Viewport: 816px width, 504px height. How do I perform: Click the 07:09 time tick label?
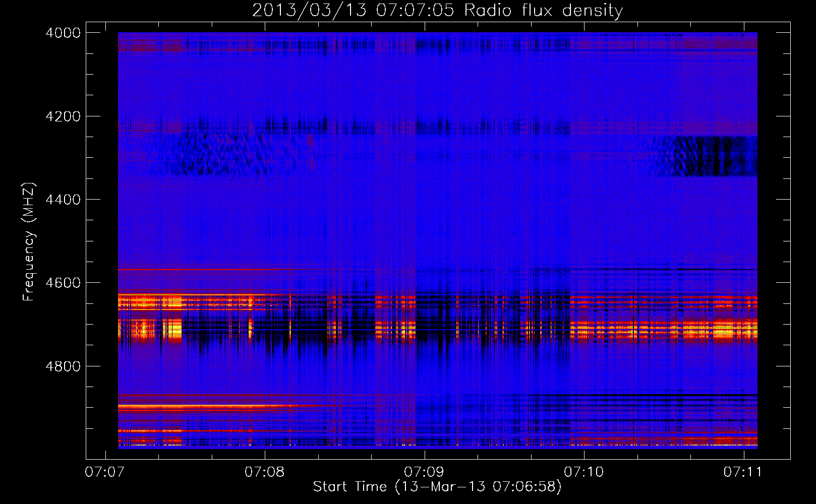[424, 472]
